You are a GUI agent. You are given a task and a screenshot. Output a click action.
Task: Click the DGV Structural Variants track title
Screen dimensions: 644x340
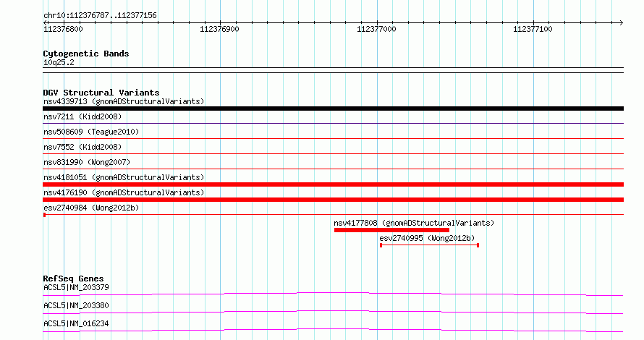click(x=101, y=93)
